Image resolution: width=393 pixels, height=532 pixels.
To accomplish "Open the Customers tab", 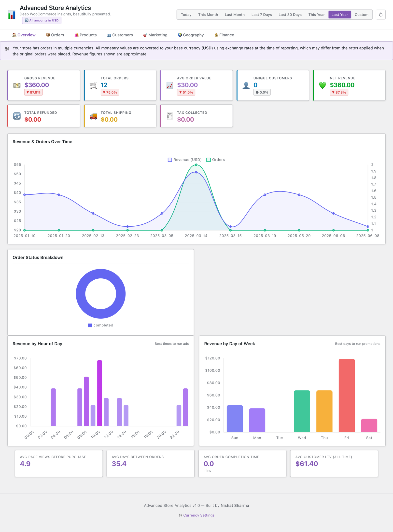I will [x=120, y=35].
